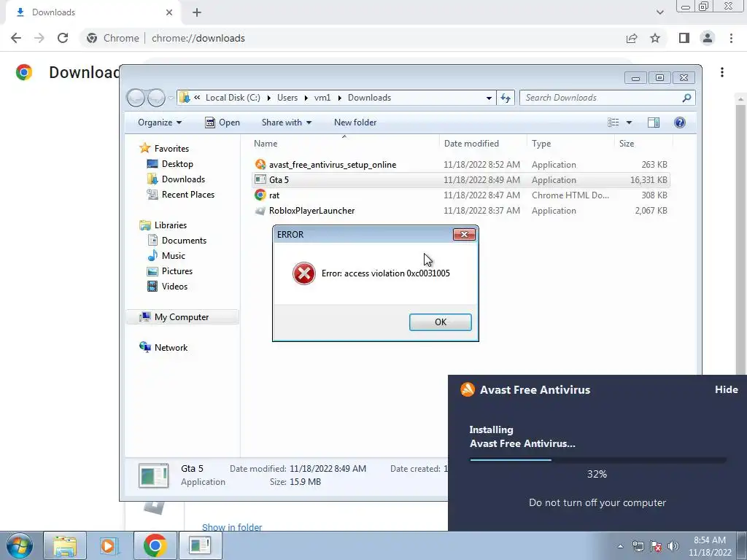Click the Open toolbar button in Explorer
The width and height of the screenshot is (747, 560).
click(222, 122)
